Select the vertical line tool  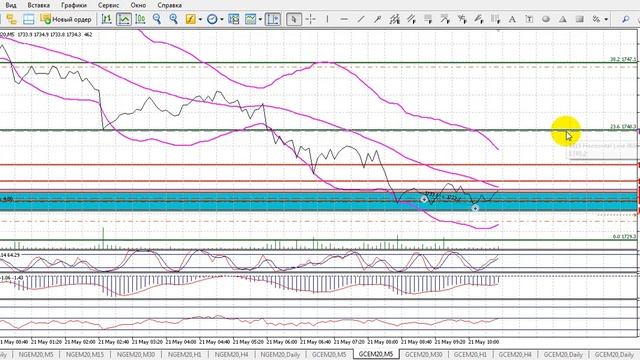tap(327, 19)
